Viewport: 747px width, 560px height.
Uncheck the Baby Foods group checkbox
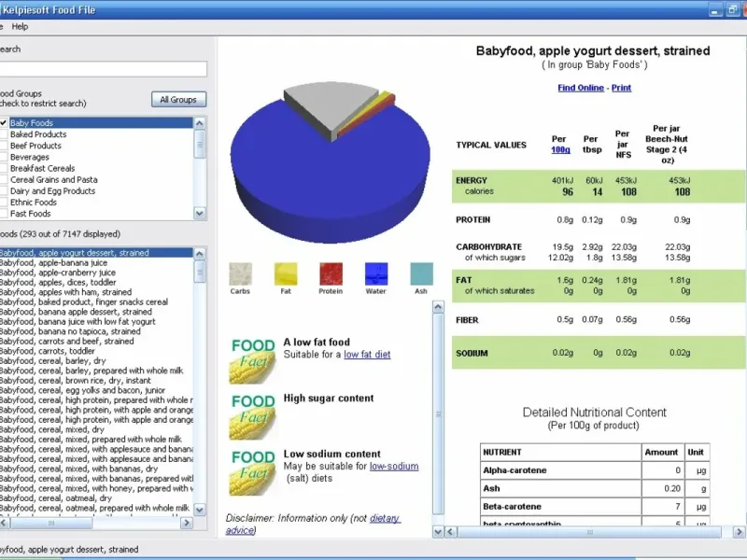click(3, 123)
